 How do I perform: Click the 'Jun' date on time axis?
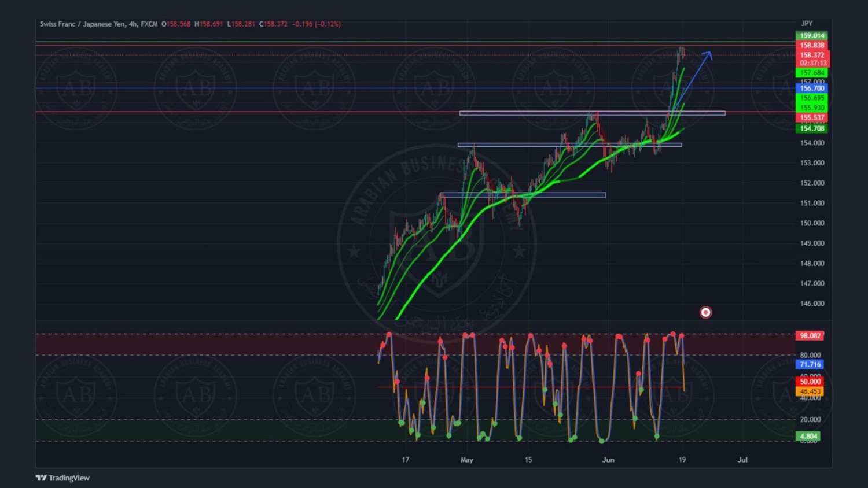pos(608,460)
